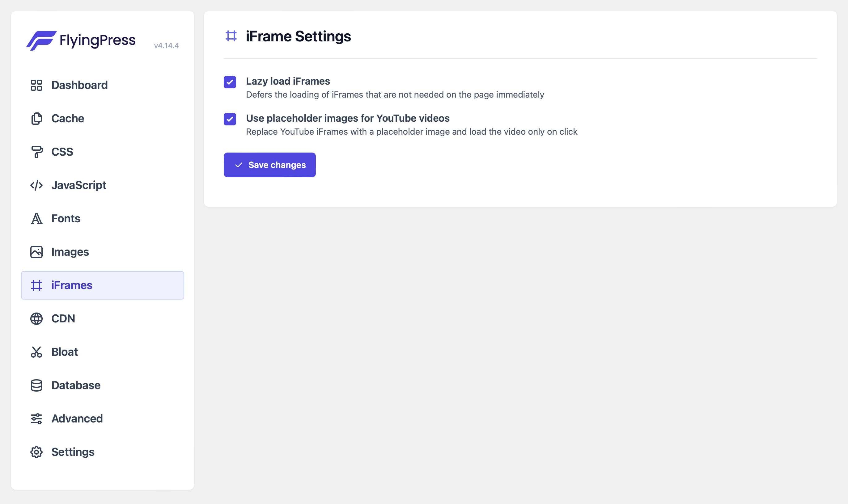Click the JavaScript code icon in sidebar
The width and height of the screenshot is (848, 504).
pyautogui.click(x=36, y=185)
